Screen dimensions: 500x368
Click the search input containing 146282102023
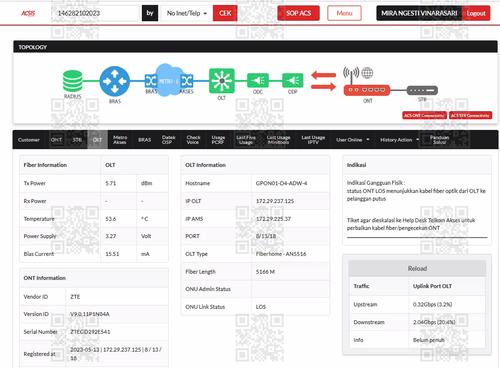point(95,13)
